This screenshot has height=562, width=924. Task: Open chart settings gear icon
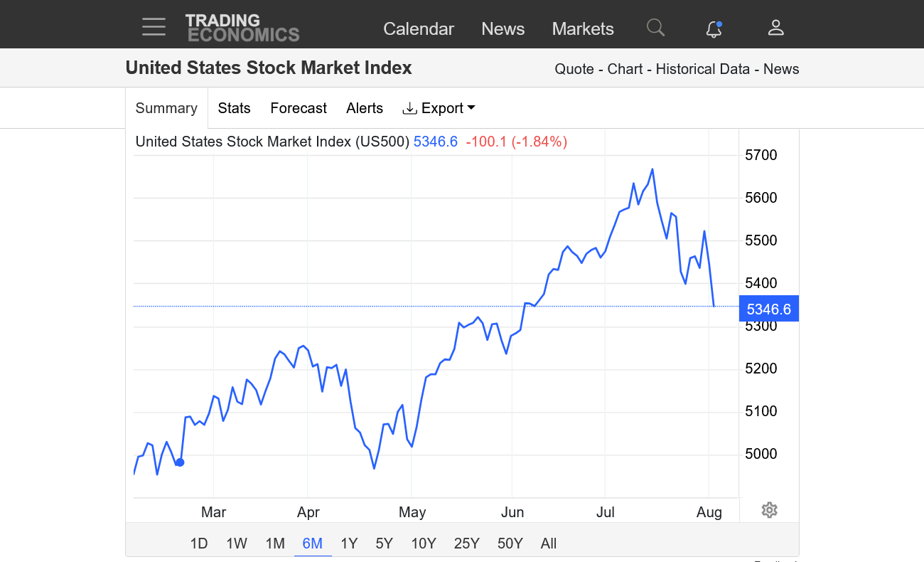(x=769, y=510)
